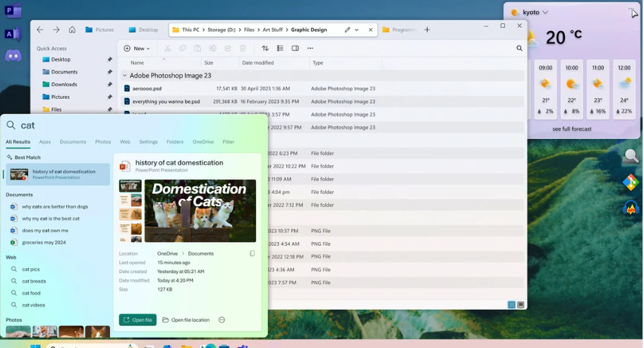Expand the address bar history chevron
This screenshot has width=644, height=348.
point(356,30)
